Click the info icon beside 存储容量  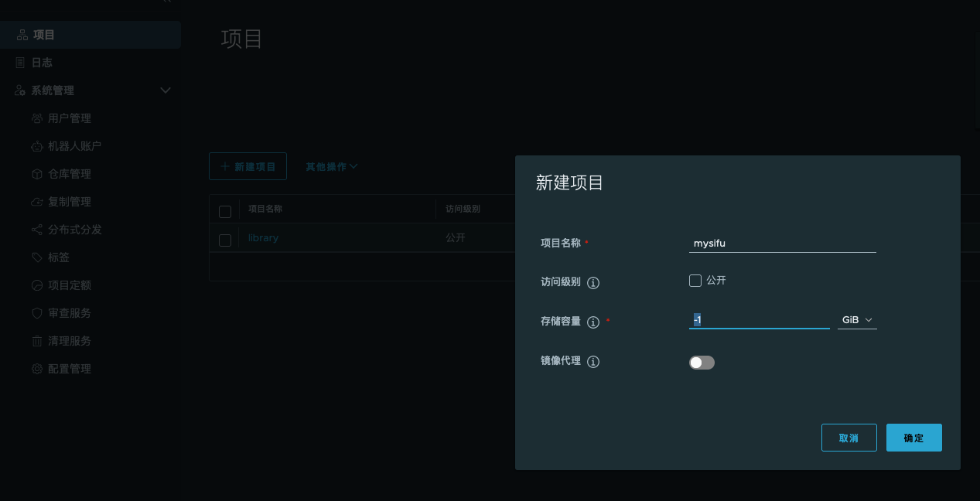(x=593, y=322)
